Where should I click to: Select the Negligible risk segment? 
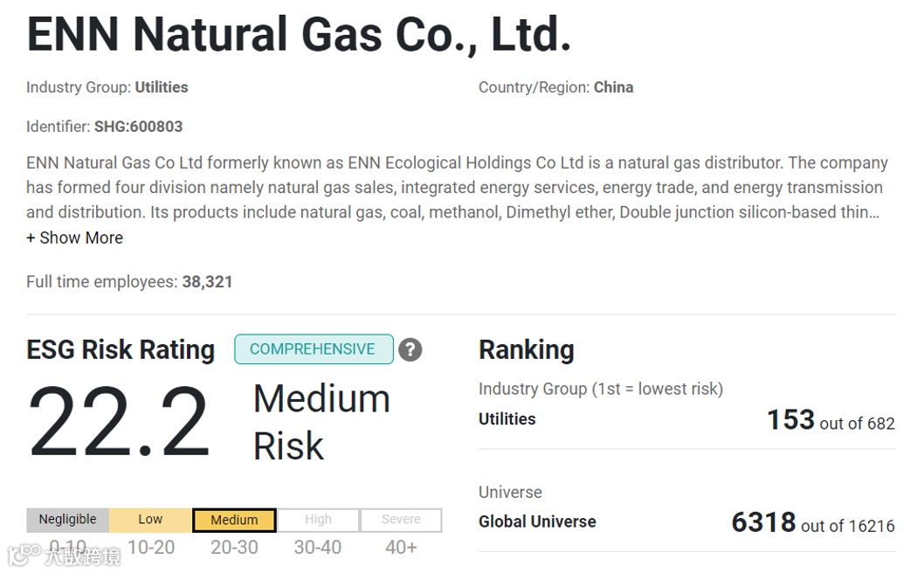[x=68, y=520]
